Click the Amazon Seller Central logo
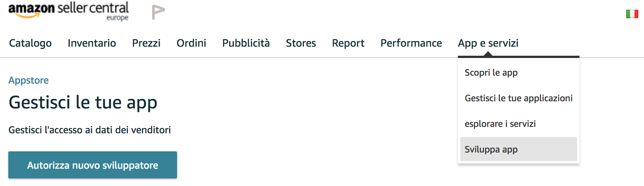The height and width of the screenshot is (186, 644). click(x=68, y=11)
